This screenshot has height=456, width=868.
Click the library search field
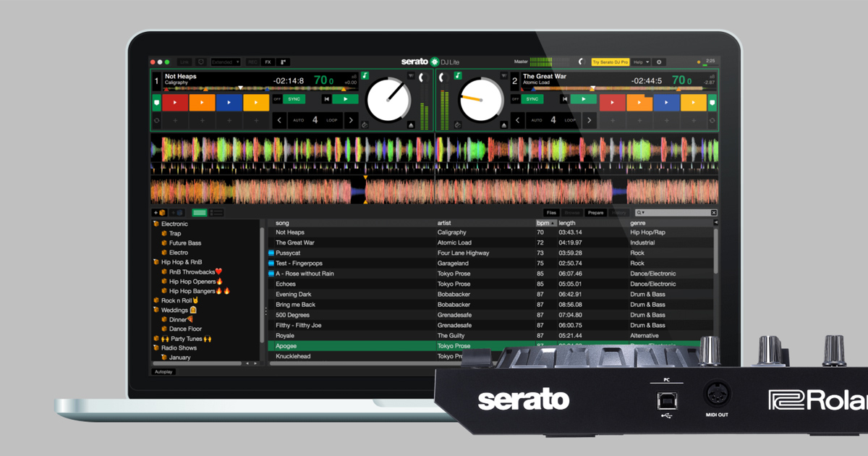click(672, 213)
